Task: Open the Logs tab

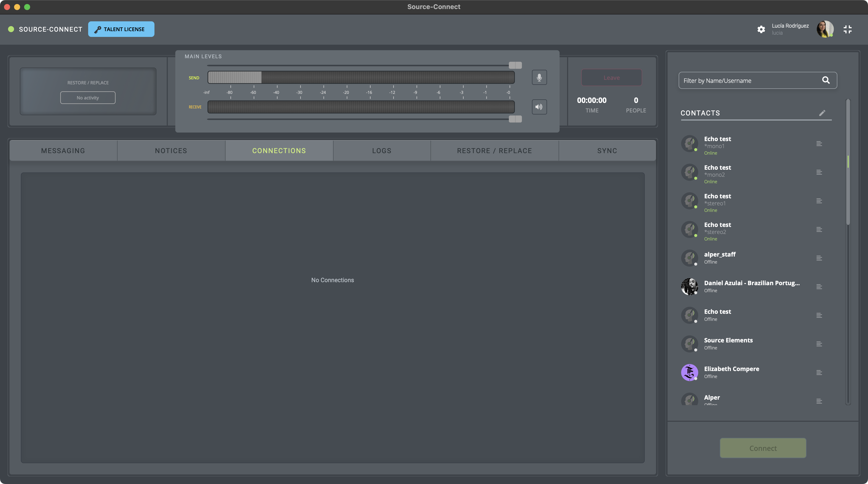Action: point(382,151)
